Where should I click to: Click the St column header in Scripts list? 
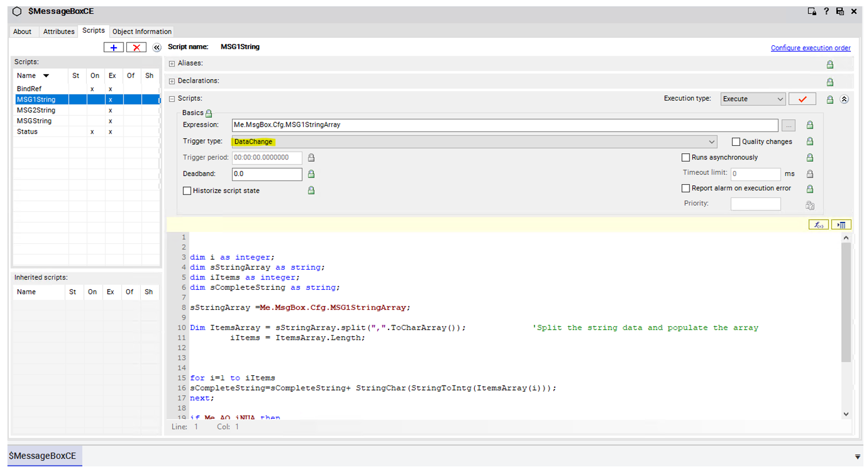point(76,76)
